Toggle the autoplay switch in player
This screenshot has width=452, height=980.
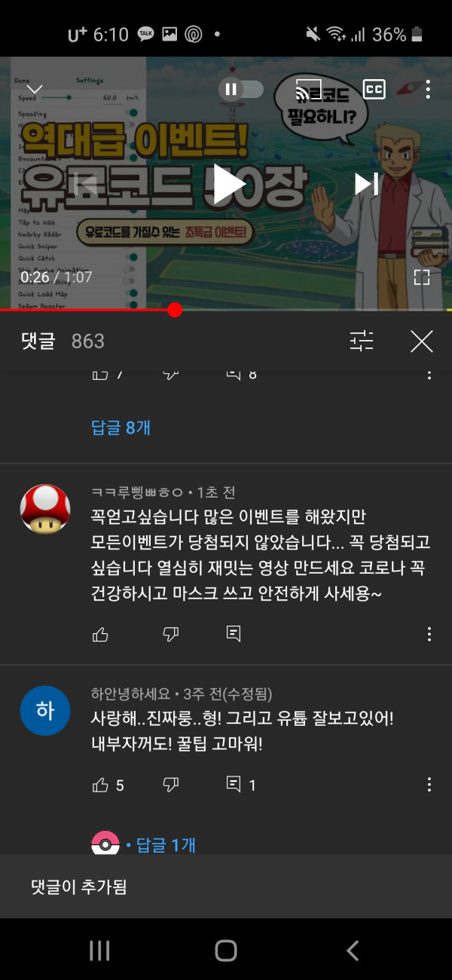(241, 89)
